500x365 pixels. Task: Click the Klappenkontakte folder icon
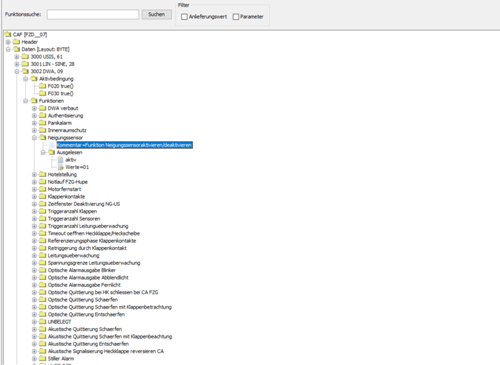click(42, 196)
